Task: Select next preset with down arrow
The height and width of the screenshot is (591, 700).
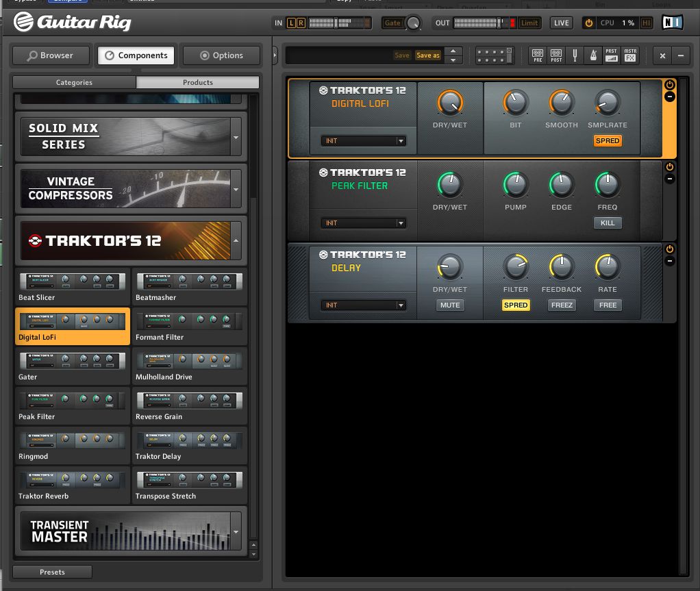Action: (x=453, y=60)
